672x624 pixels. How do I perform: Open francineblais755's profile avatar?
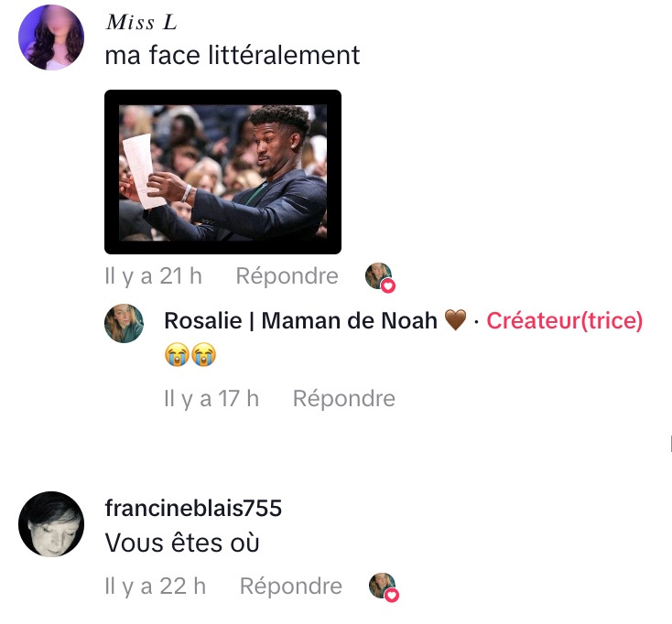[x=51, y=524]
